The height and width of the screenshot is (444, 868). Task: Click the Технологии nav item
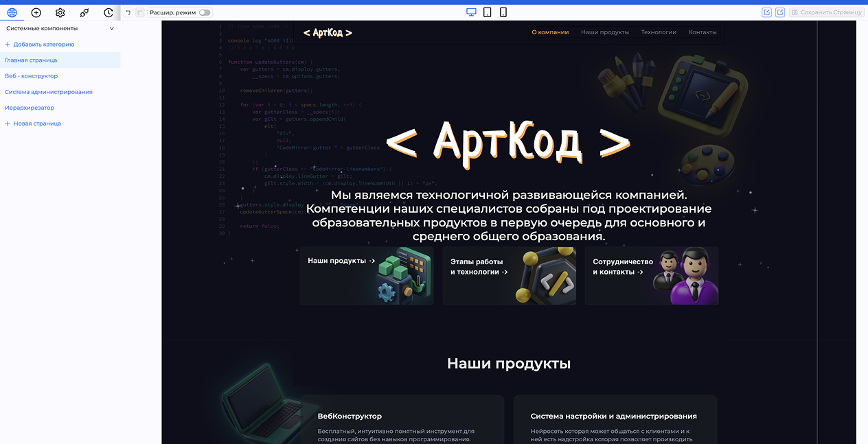659,32
